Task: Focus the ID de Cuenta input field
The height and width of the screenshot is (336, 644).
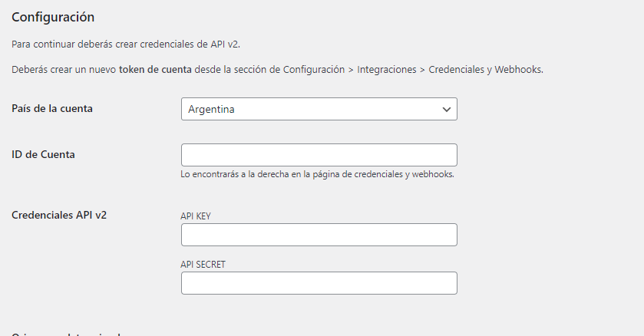Action: [x=319, y=155]
